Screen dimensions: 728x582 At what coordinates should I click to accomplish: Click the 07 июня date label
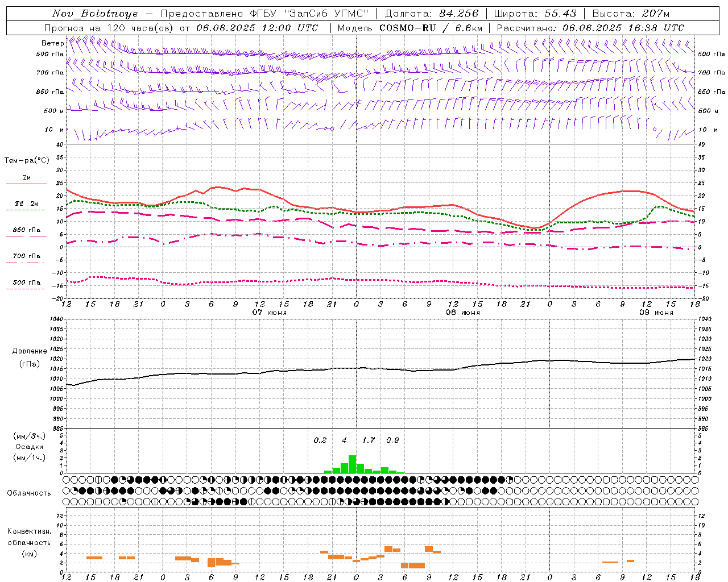270,313
